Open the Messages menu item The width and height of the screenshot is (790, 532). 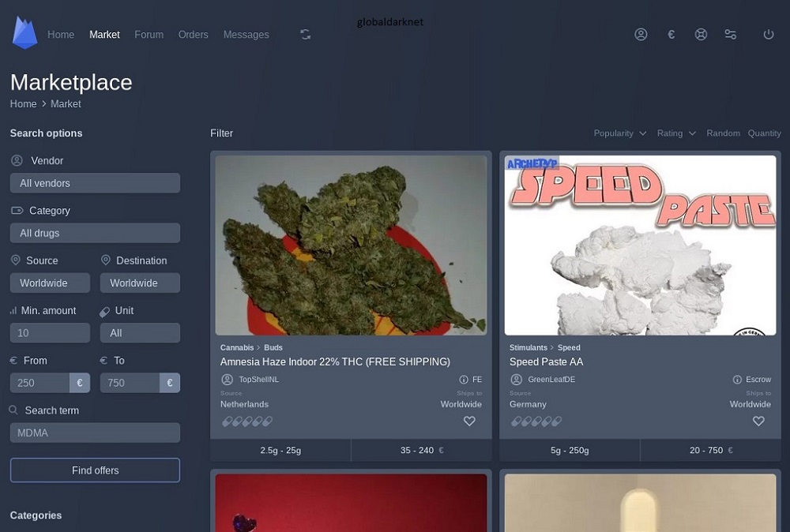click(x=246, y=35)
